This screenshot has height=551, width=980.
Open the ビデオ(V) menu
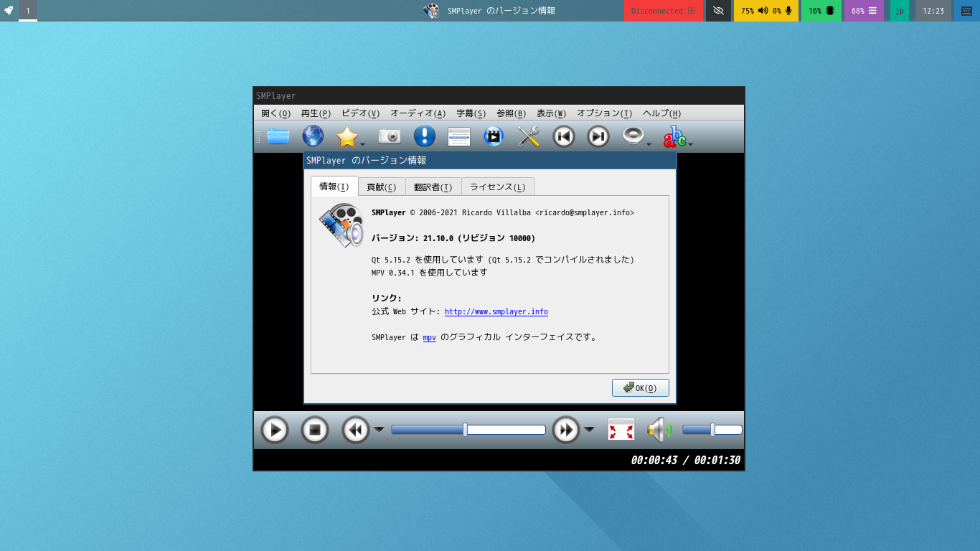361,113
